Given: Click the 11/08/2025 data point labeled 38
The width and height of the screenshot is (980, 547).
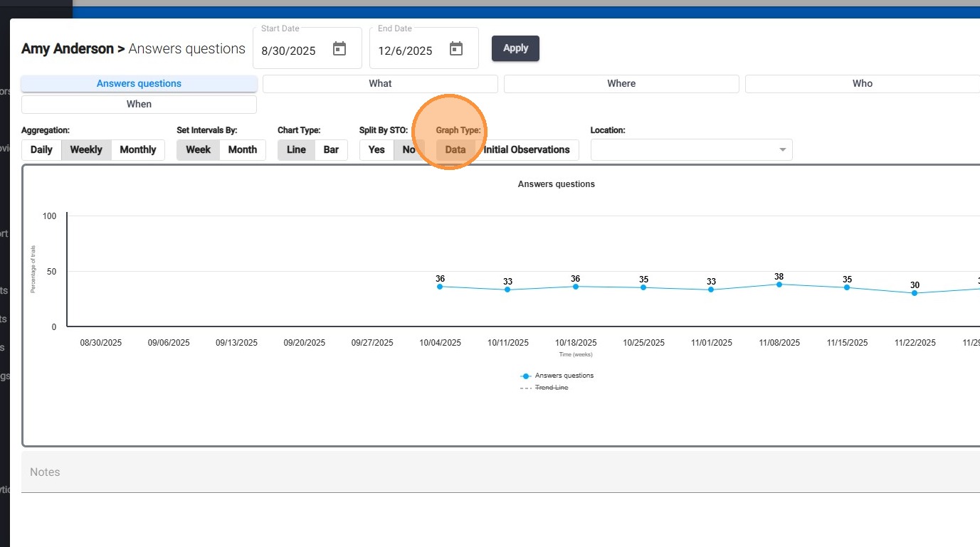Looking at the screenshot, I should [x=779, y=285].
